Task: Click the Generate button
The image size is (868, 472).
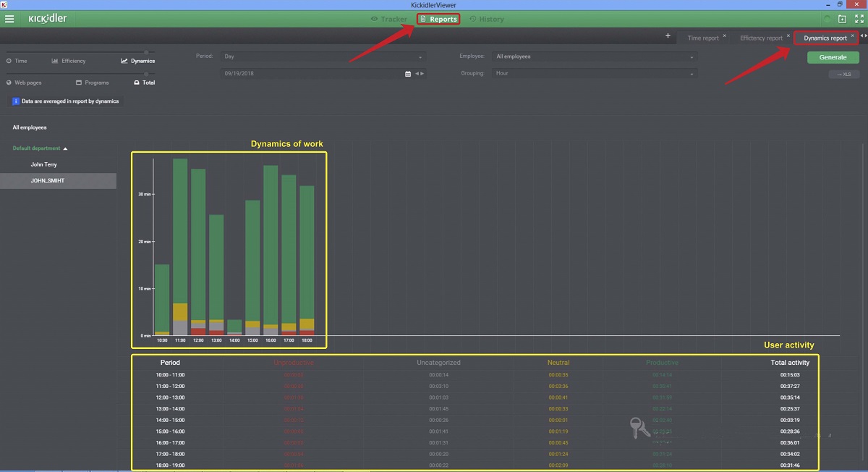Action: (x=833, y=57)
